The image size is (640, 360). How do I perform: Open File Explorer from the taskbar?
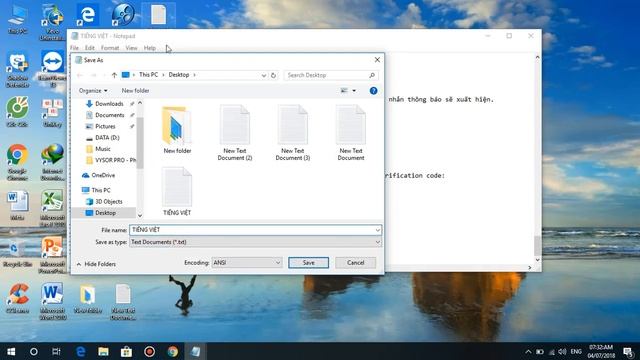click(x=103, y=351)
